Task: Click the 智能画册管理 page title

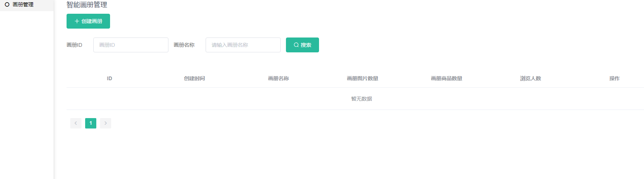Action: pyautogui.click(x=87, y=5)
